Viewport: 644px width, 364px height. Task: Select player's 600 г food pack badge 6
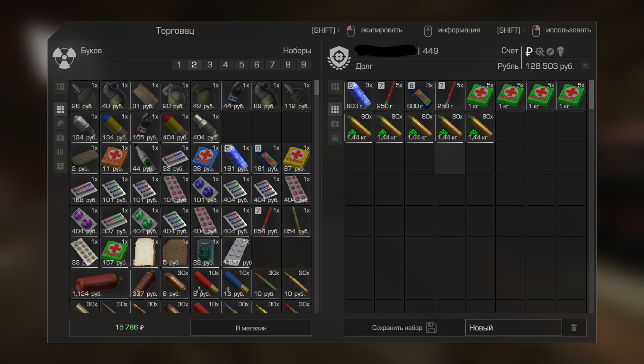[420, 96]
